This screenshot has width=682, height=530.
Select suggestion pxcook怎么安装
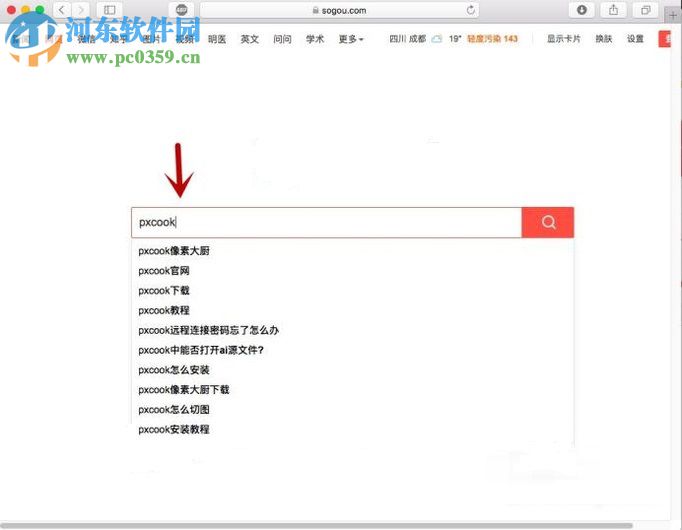pos(174,370)
